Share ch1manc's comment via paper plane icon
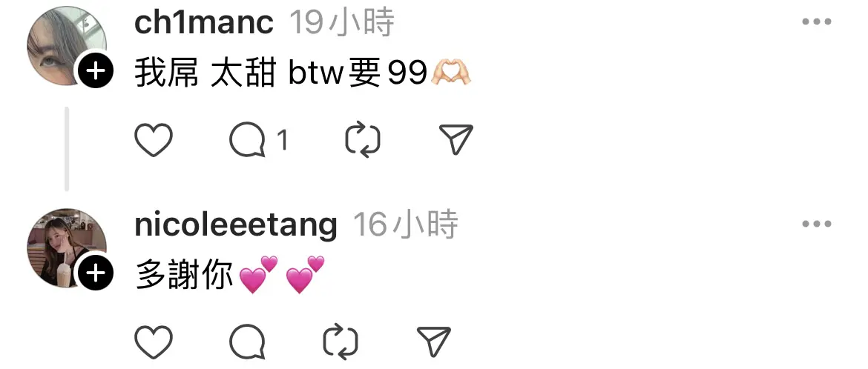868x369 pixels. pyautogui.click(x=456, y=139)
